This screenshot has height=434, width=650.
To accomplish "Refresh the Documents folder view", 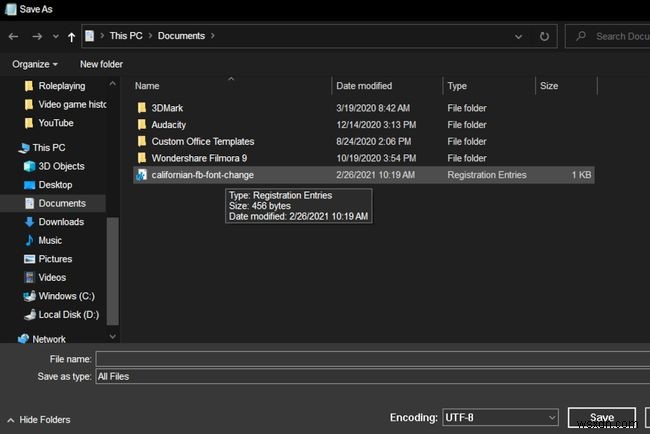I will tap(544, 36).
